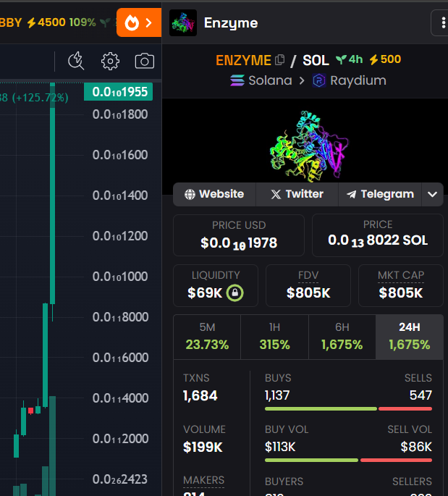448x496 pixels.
Task: Select the 5M timeframe tab
Action: pos(207,337)
